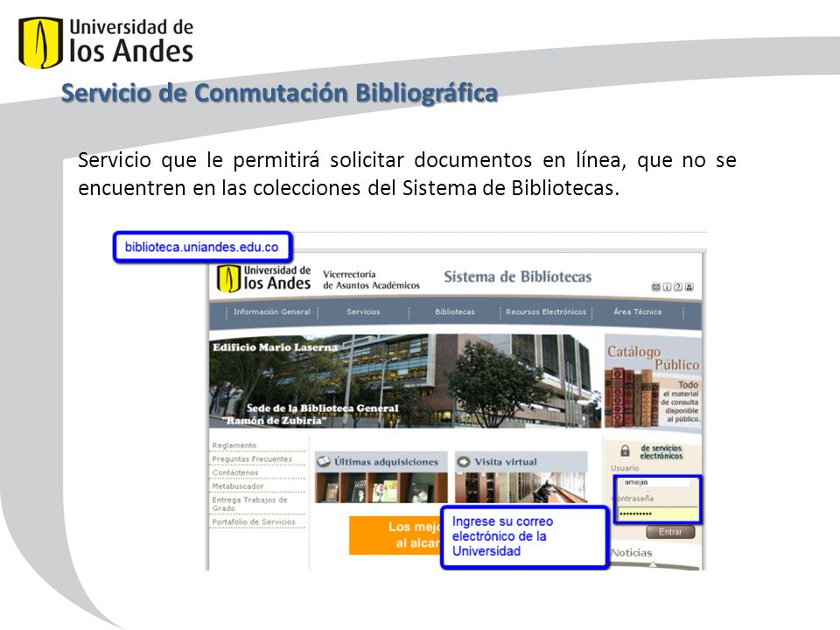The width and height of the screenshot is (840, 630).
Task: Click the Últimas adquisiciones book thumbnails
Action: click(381, 487)
